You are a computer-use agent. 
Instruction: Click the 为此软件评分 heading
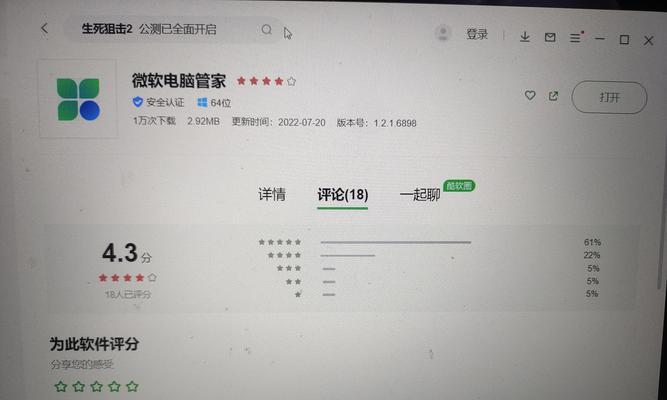tap(94, 344)
